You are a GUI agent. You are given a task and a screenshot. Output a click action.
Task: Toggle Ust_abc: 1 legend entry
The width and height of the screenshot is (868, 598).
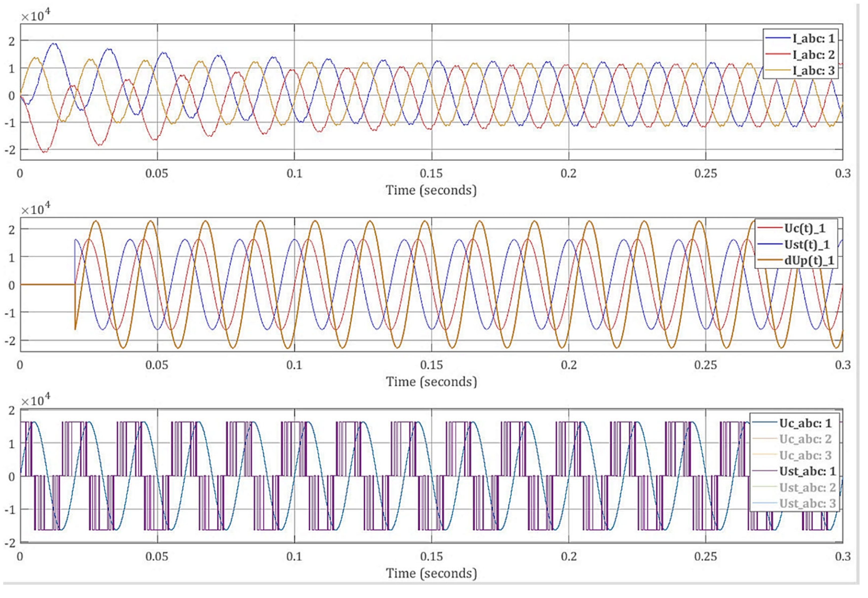point(808,471)
